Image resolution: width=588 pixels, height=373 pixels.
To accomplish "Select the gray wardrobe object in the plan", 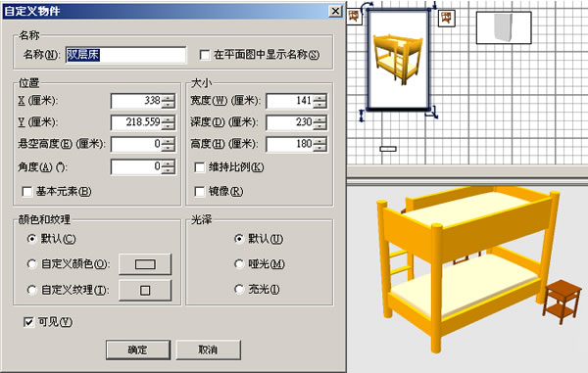I will click(504, 27).
